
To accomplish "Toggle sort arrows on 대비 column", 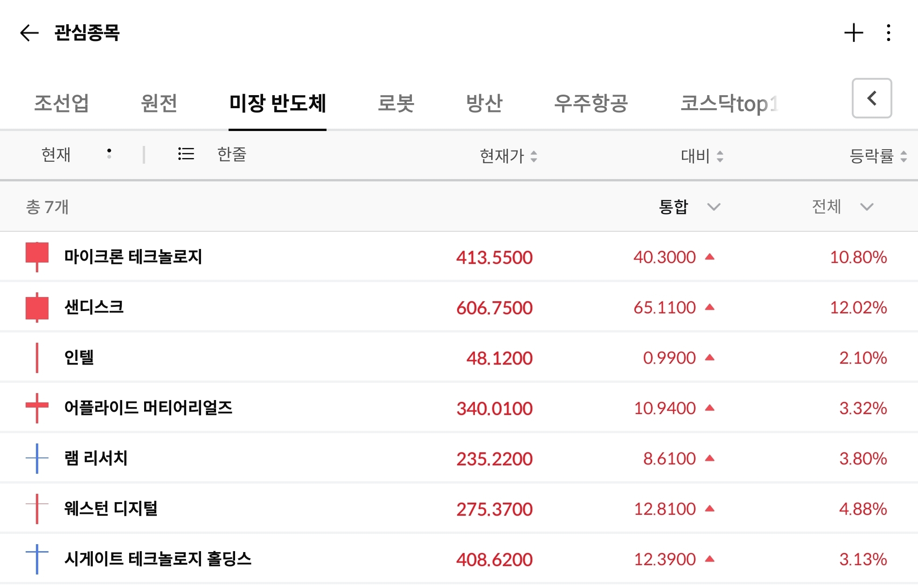I will point(702,156).
